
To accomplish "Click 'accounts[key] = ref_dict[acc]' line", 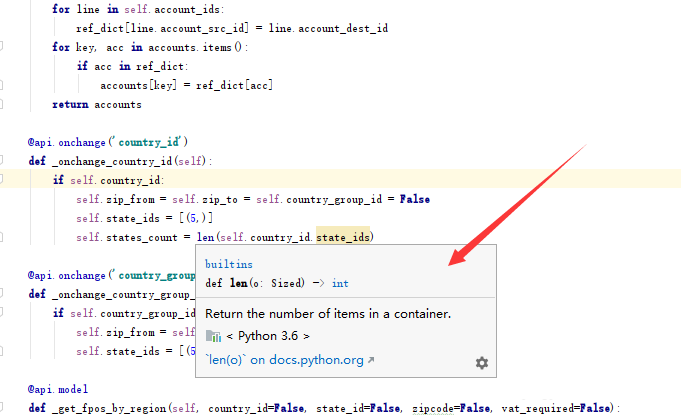I will 186,85.
